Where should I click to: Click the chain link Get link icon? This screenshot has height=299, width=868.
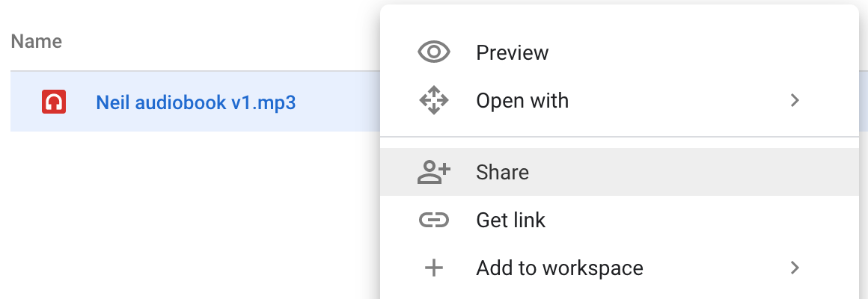pos(434,220)
